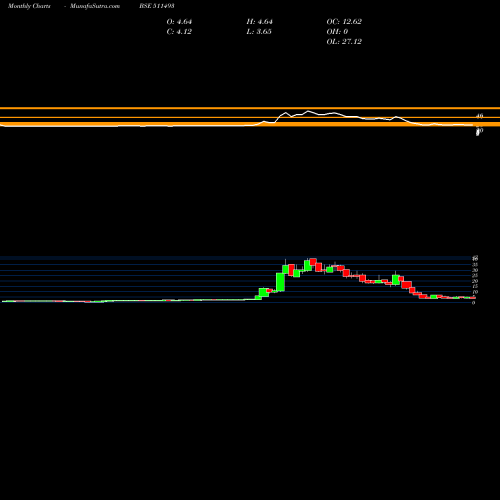Click the '0' price axis label
The image size is (500, 500).
point(473,303)
